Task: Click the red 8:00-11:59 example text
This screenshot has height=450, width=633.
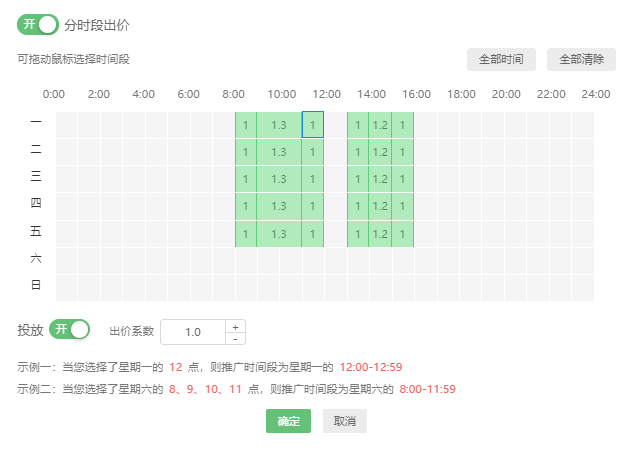Action: (x=428, y=389)
